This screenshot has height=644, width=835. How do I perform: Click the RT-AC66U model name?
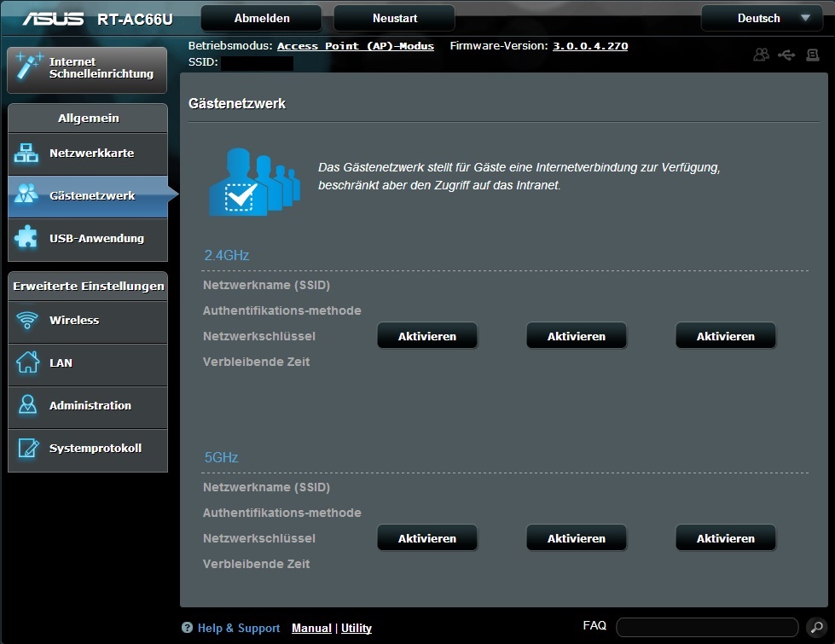135,19
